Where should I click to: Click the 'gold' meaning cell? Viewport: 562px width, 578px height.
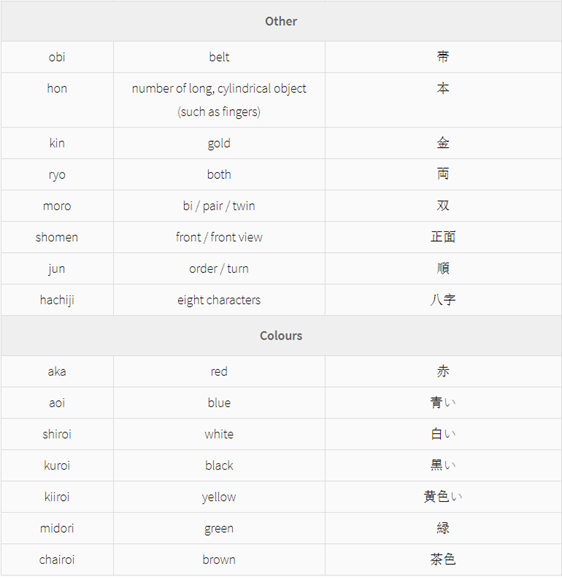219,143
